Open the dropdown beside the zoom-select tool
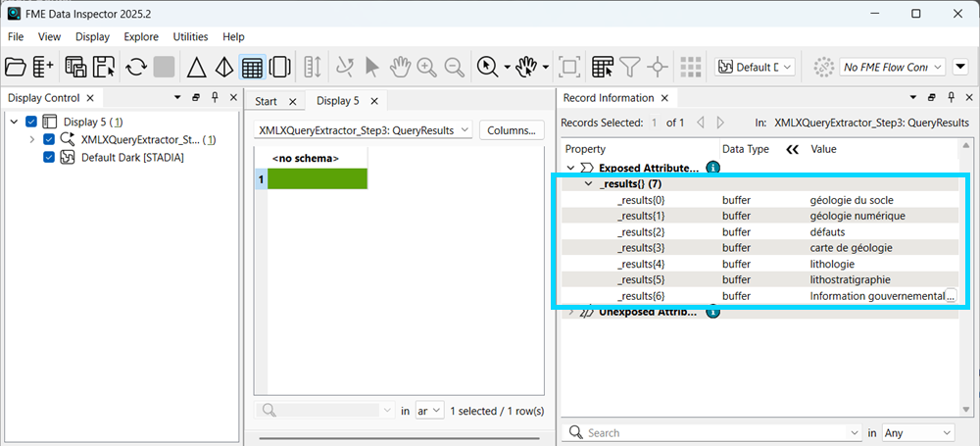 coord(507,67)
